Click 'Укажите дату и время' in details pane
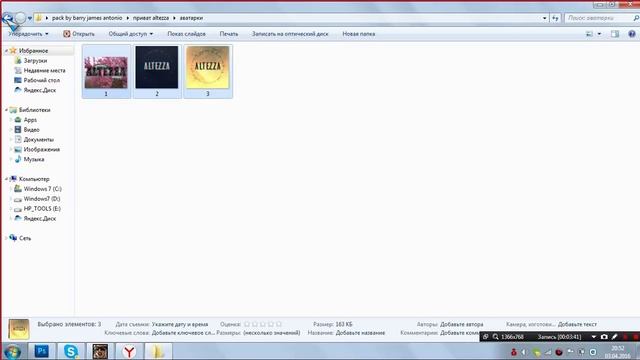 [180, 324]
